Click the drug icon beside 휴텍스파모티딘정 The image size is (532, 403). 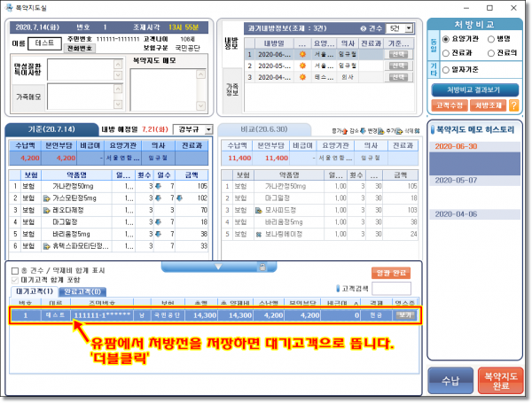[x=47, y=246]
